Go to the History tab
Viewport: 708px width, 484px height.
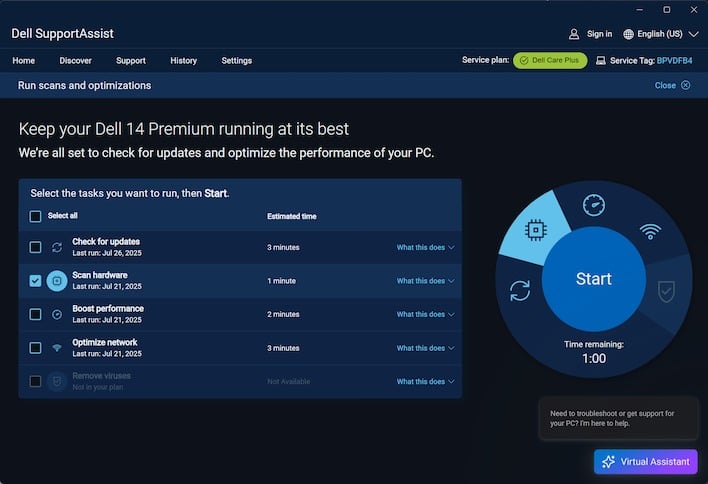(x=183, y=60)
